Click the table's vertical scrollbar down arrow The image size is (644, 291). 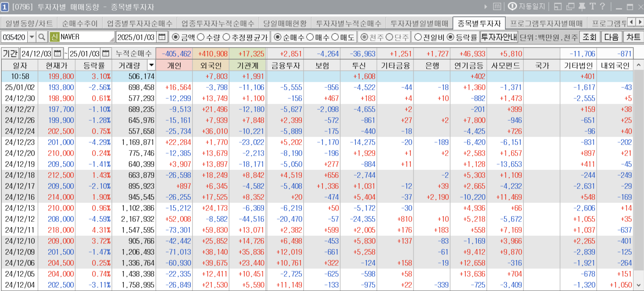pos(638,285)
